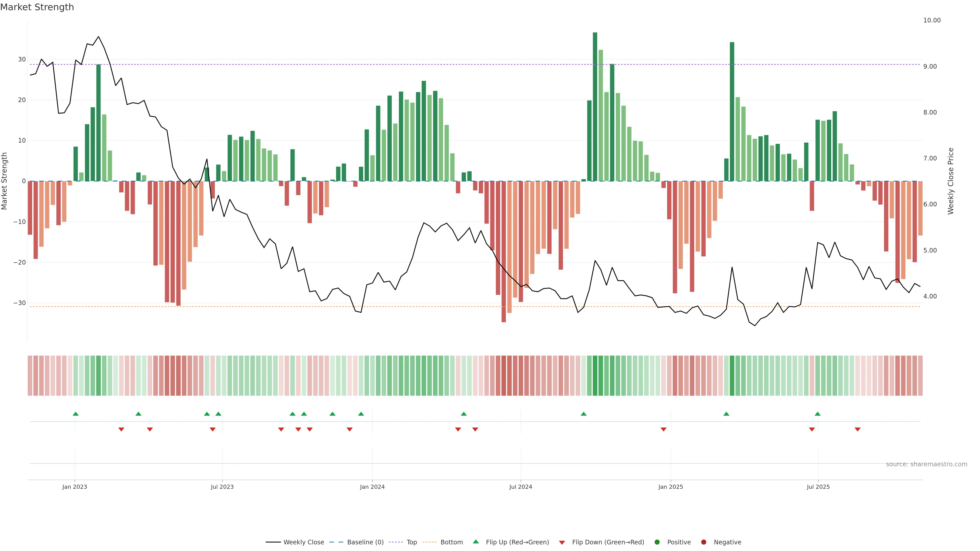Click first green flip-up marker near Jan 2023
980x551 pixels.
pos(76,414)
